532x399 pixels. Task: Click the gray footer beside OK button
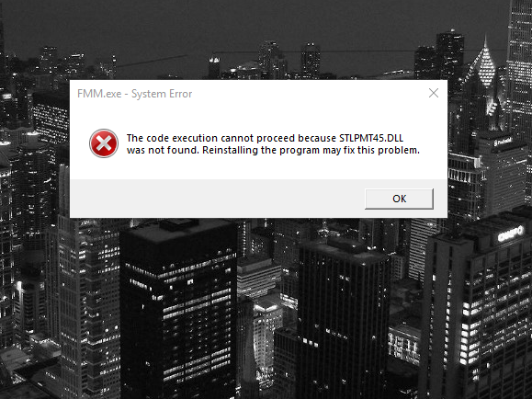point(217,199)
